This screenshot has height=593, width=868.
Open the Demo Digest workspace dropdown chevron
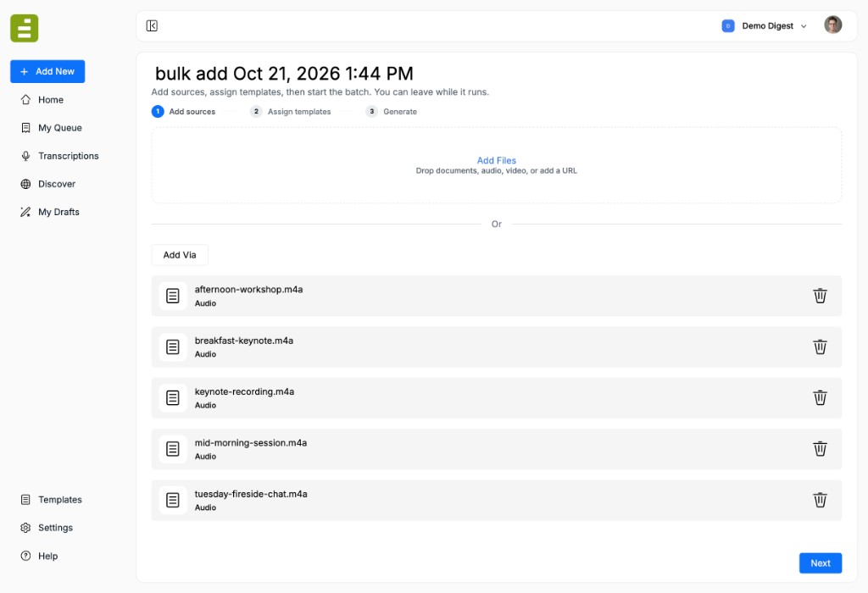(804, 26)
